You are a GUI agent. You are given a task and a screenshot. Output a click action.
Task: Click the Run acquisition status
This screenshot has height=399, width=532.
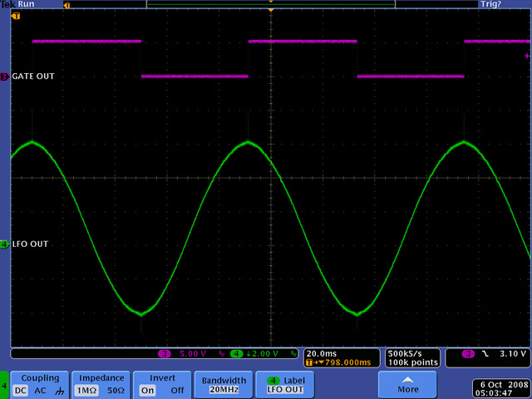coord(26,4)
